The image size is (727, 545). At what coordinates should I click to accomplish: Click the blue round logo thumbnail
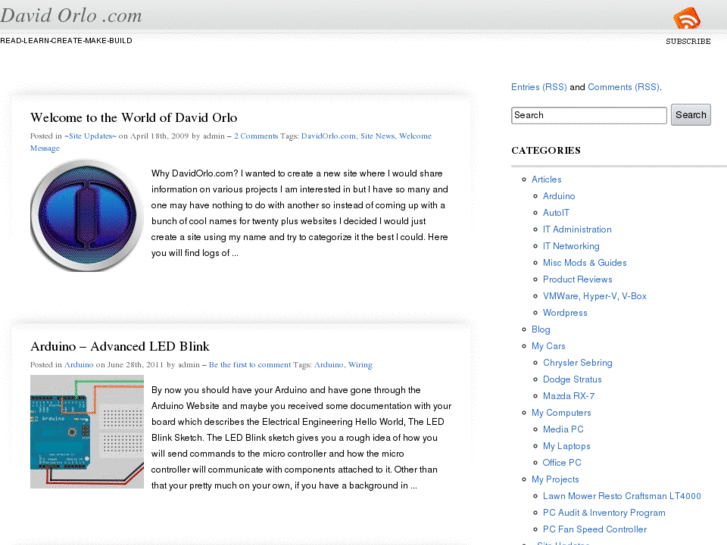87,215
